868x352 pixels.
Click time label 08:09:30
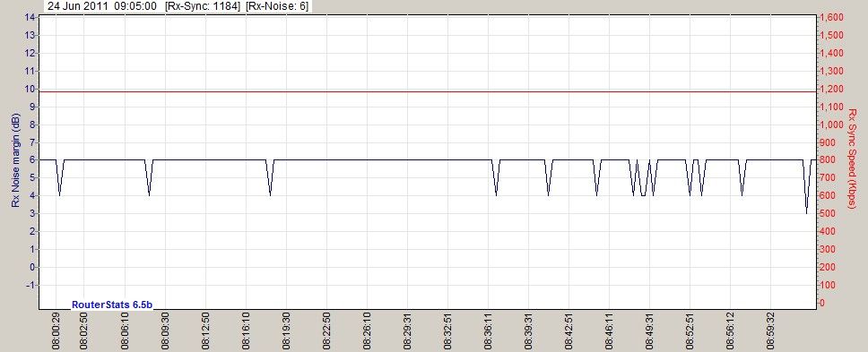pyautogui.click(x=166, y=332)
